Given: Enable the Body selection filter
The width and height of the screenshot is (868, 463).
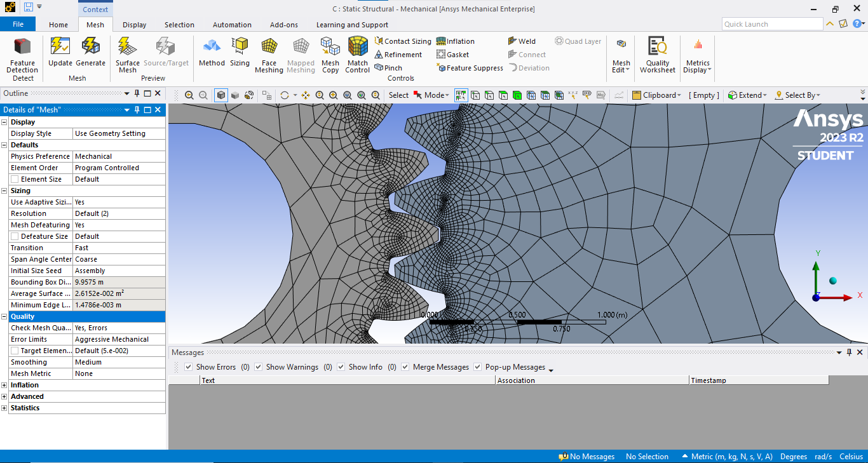Looking at the screenshot, I should [517, 95].
